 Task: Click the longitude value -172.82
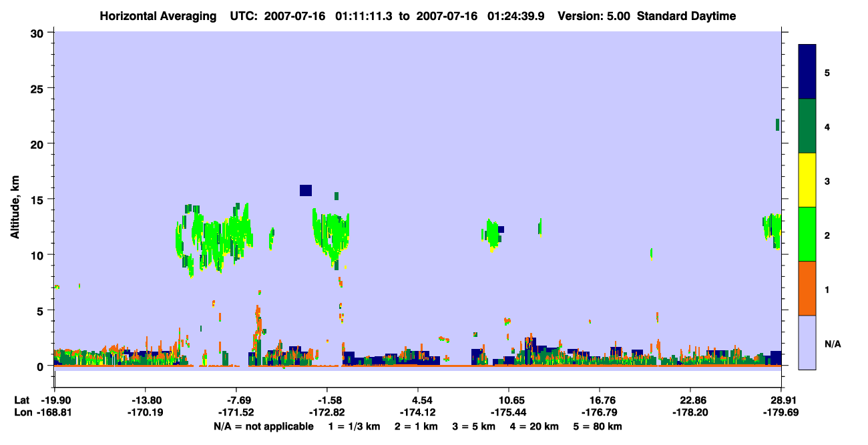coord(327,412)
